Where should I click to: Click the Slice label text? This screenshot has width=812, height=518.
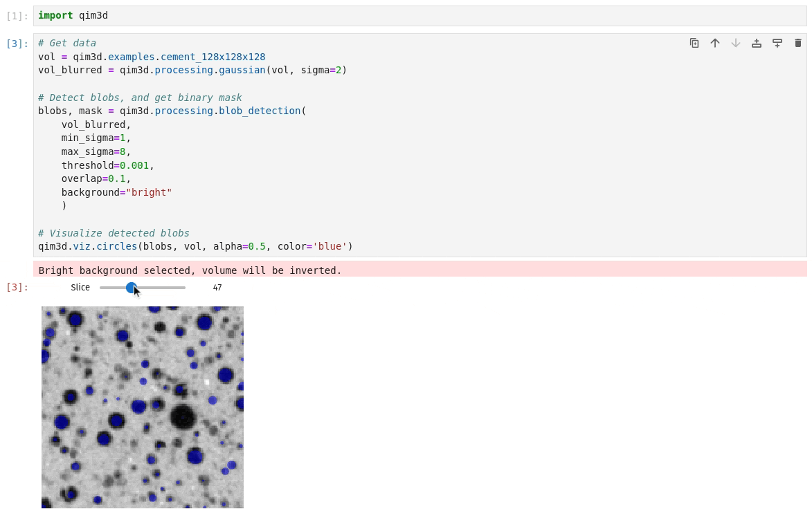coord(80,287)
